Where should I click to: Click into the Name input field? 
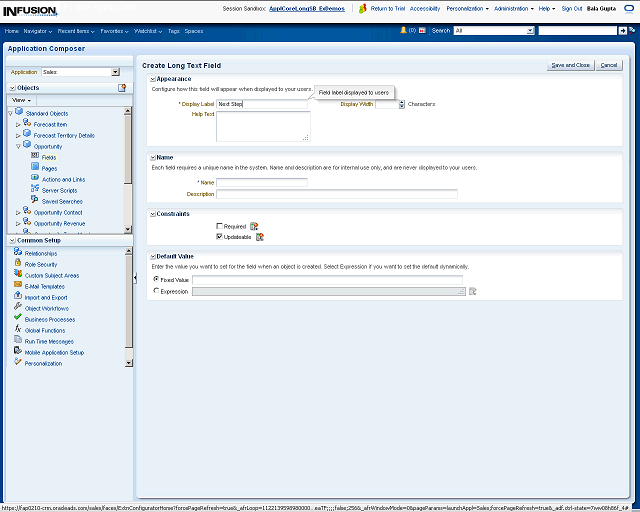pos(262,182)
